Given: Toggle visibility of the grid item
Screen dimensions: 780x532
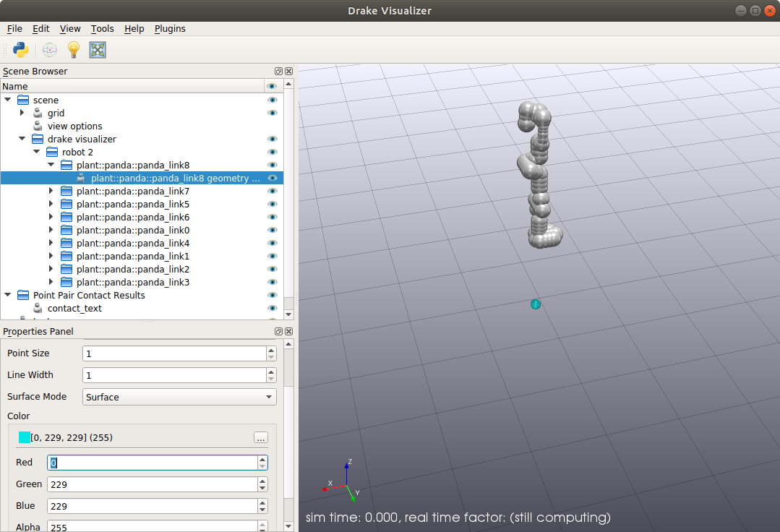Looking at the screenshot, I should (x=273, y=113).
